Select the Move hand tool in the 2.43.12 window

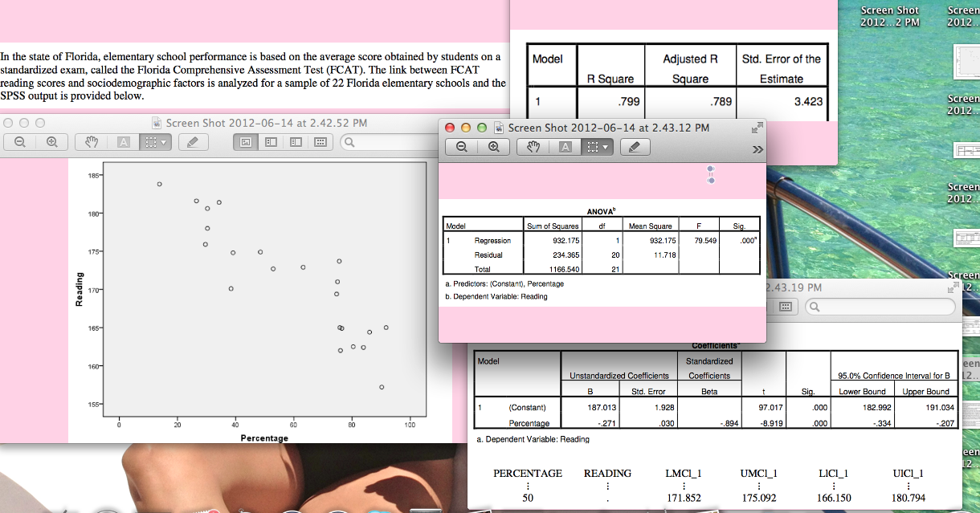point(533,146)
